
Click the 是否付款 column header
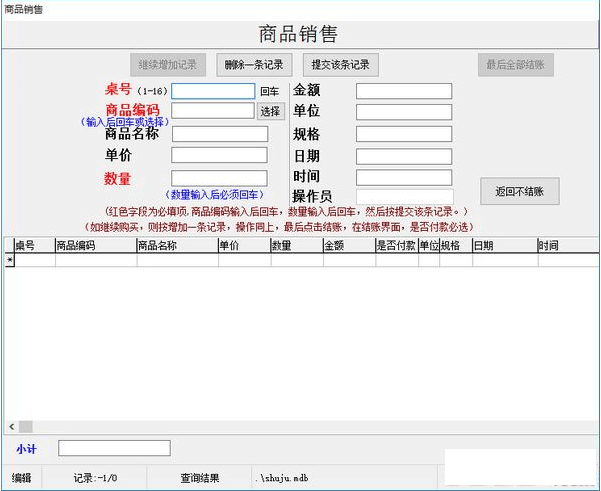tap(396, 245)
